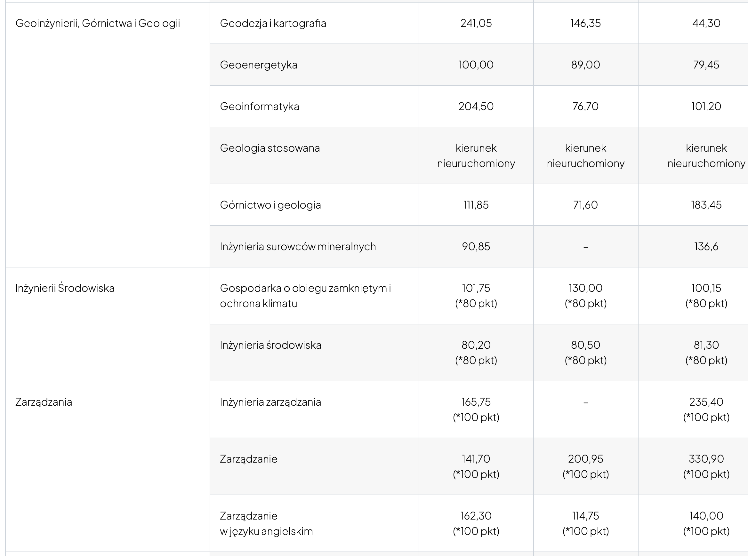Select the Geologia stosowana program cell

click(x=270, y=148)
